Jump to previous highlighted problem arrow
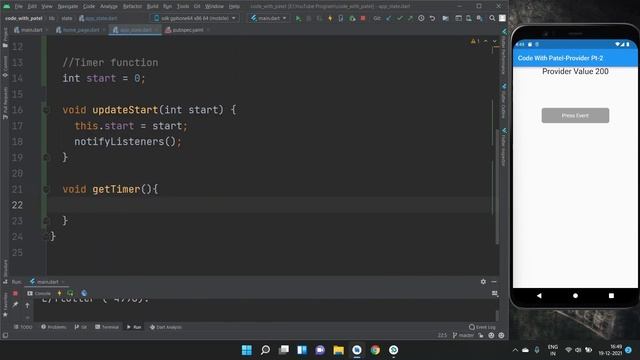The image size is (640, 360). pyautogui.click(x=485, y=41)
